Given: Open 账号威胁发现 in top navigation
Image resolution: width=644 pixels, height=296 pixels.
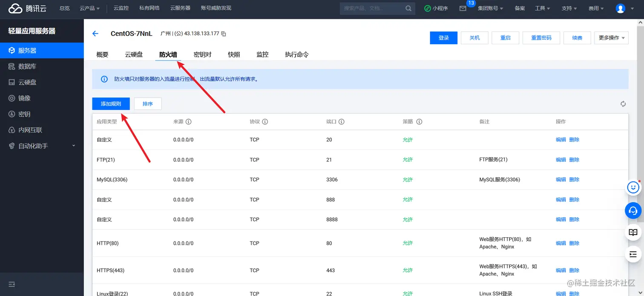Looking at the screenshot, I should coord(216,8).
